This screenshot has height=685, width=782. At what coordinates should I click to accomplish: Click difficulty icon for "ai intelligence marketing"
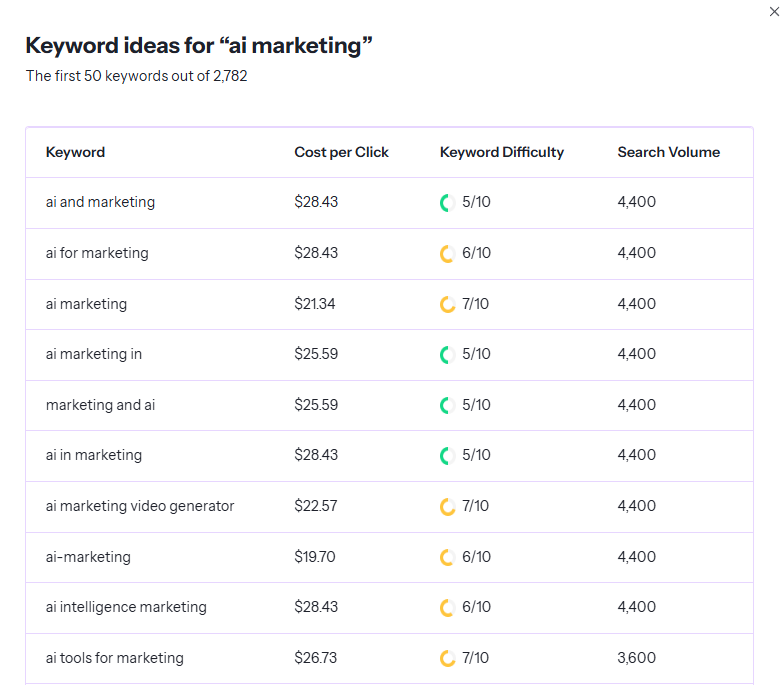coord(447,608)
